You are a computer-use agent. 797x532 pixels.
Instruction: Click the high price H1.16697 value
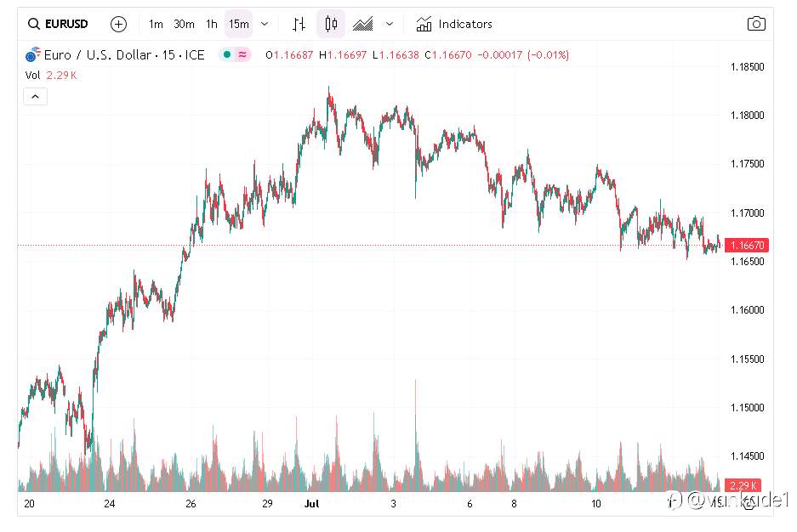coord(343,55)
